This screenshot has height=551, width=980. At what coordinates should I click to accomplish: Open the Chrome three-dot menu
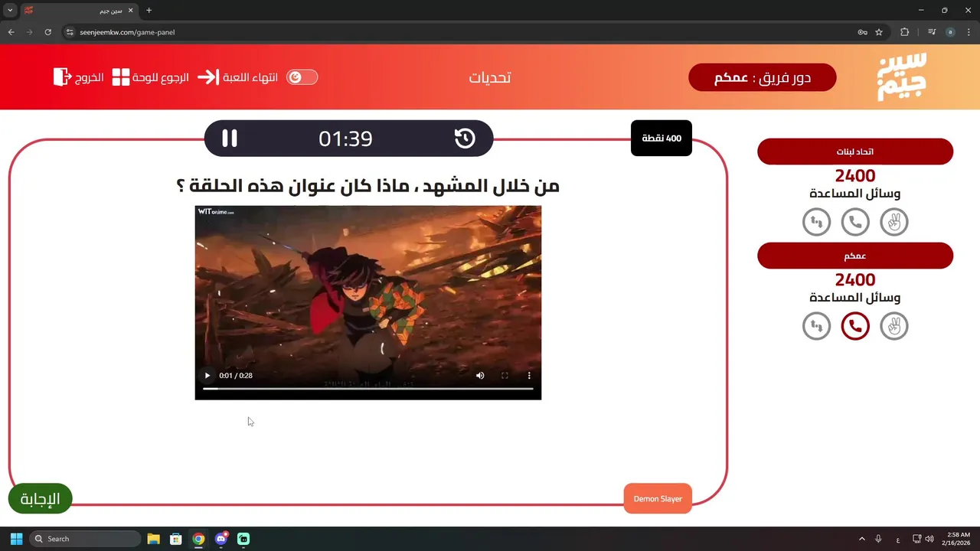[969, 32]
